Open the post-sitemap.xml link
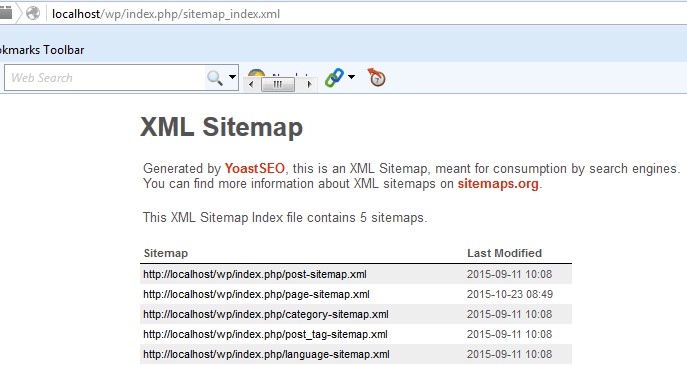The height and width of the screenshot is (365, 687). (x=255, y=274)
